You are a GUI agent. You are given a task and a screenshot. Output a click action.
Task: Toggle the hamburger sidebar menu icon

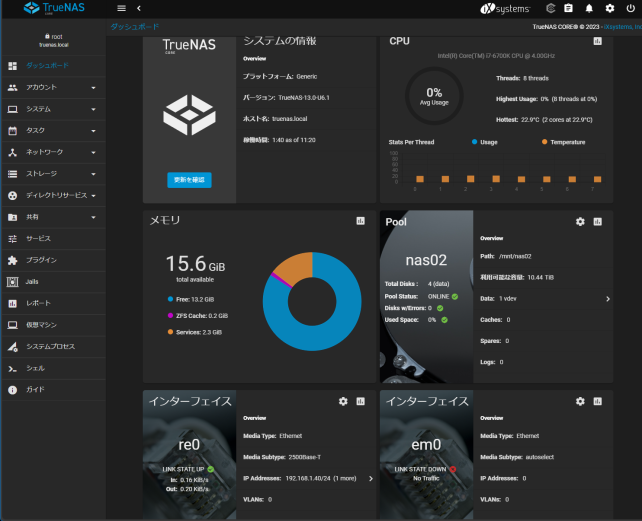[x=121, y=8]
